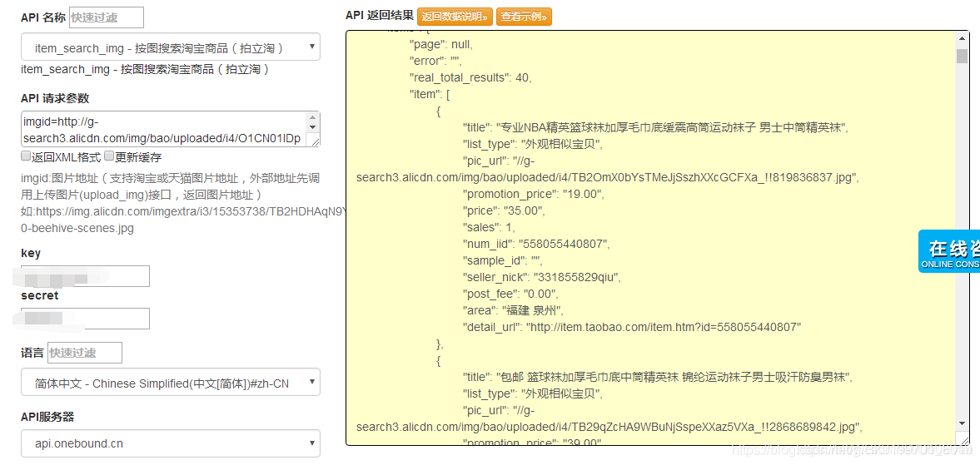
Task: Open the 在线咨询 online consultation widget
Action: [x=949, y=251]
